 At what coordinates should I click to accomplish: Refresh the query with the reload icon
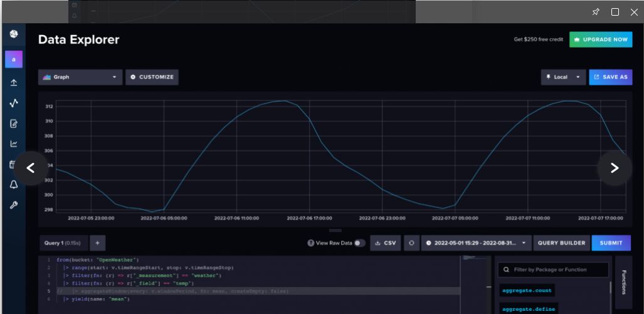coord(411,243)
